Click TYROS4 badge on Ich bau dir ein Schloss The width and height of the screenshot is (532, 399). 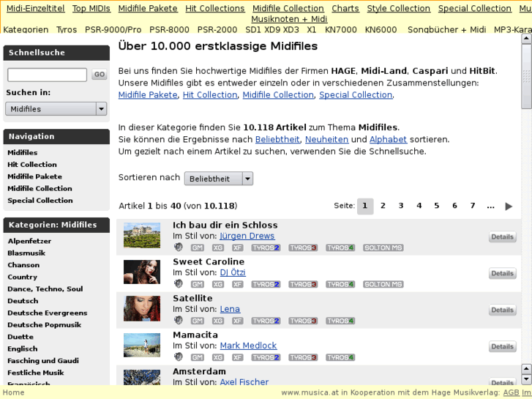340,248
